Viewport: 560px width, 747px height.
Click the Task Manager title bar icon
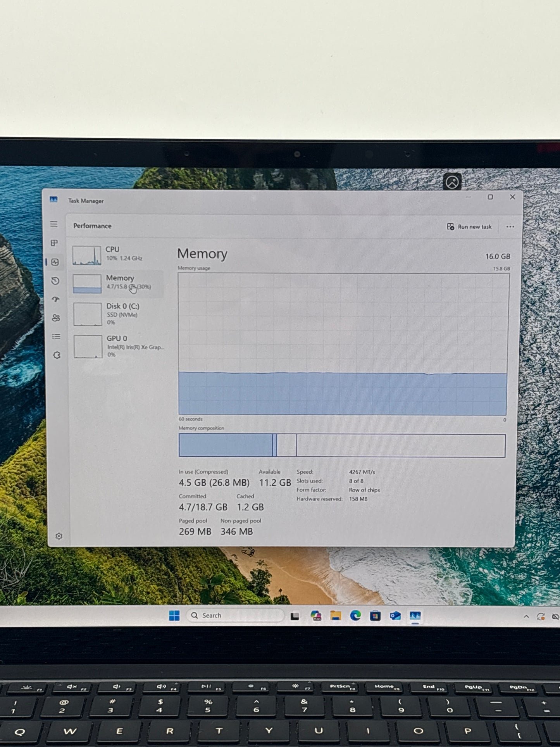point(53,200)
